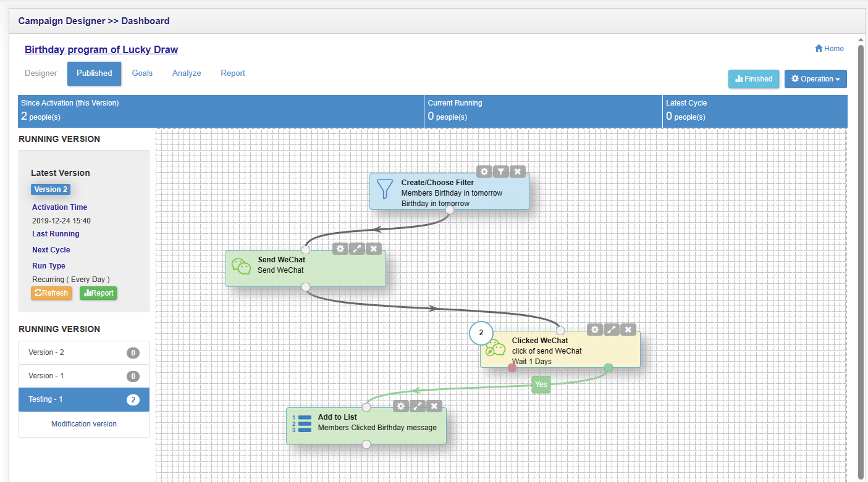Delete the Clicked WeChat node with X
The width and height of the screenshot is (868, 482).
coord(628,330)
